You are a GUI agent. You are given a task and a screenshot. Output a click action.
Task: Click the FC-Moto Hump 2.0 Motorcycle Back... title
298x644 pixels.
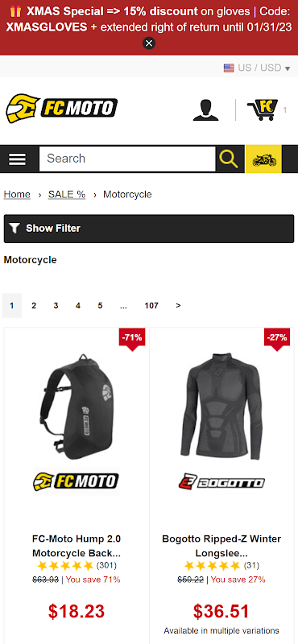(77, 546)
